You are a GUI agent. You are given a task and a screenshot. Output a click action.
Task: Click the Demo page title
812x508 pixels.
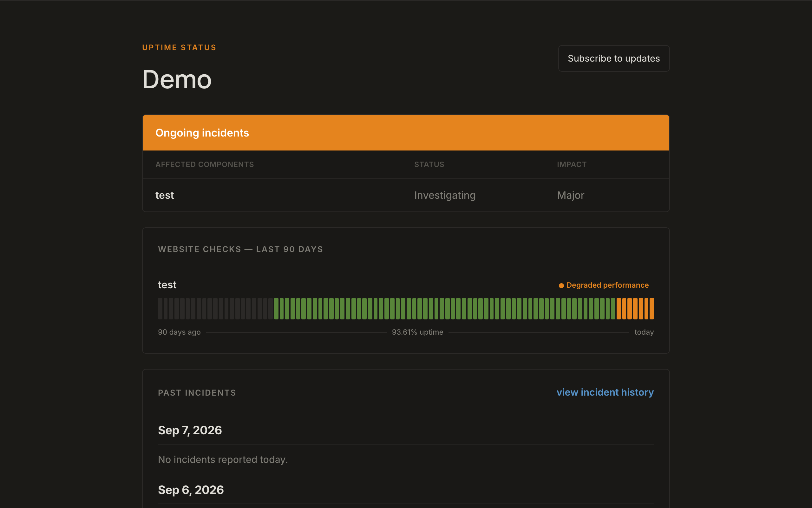[x=177, y=79]
